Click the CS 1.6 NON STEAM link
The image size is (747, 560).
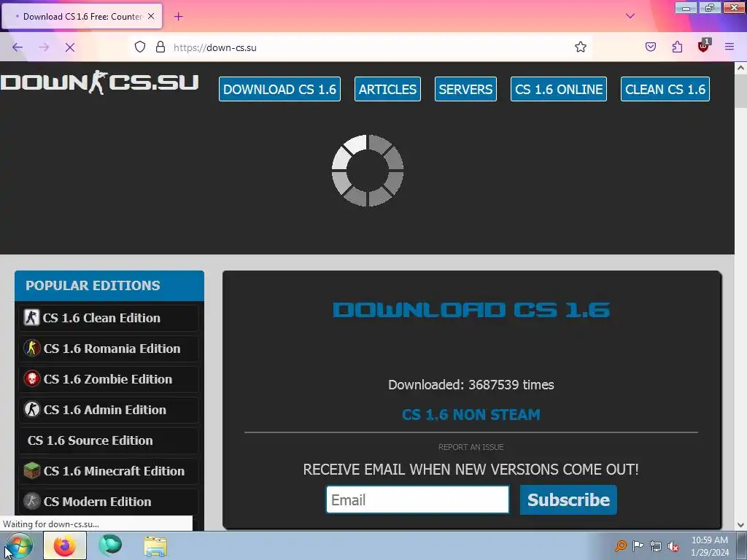click(x=471, y=415)
